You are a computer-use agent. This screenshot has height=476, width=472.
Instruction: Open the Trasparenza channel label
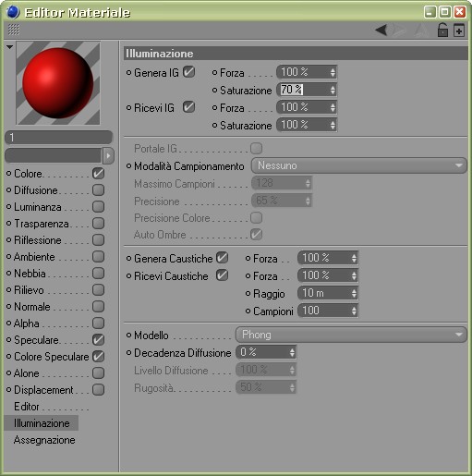point(42,224)
